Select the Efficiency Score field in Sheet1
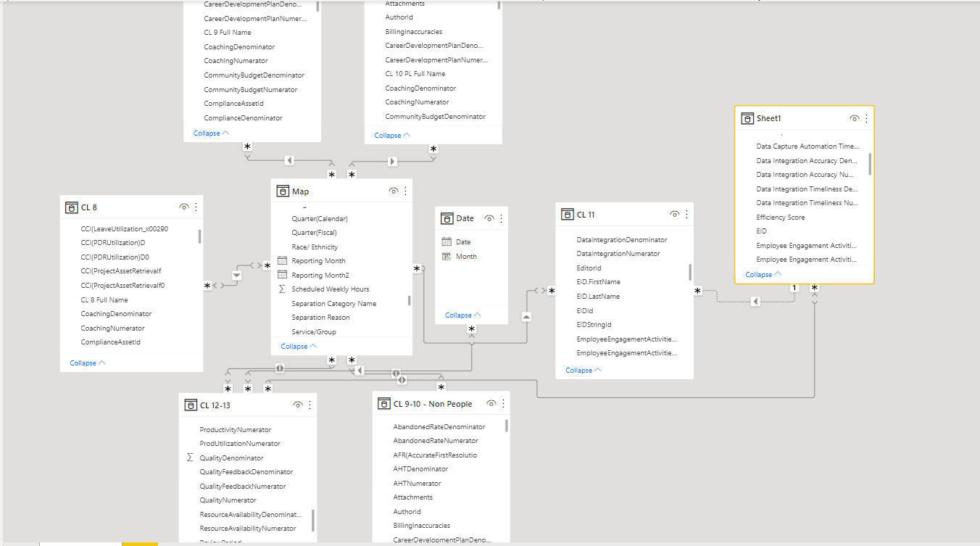This screenshot has width=980, height=546. pyautogui.click(x=781, y=217)
